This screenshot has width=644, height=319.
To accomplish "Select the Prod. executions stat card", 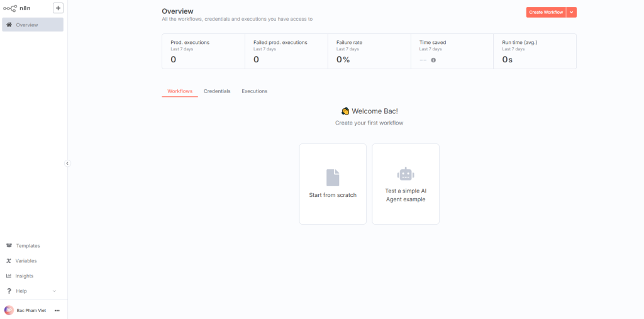I will (203, 52).
